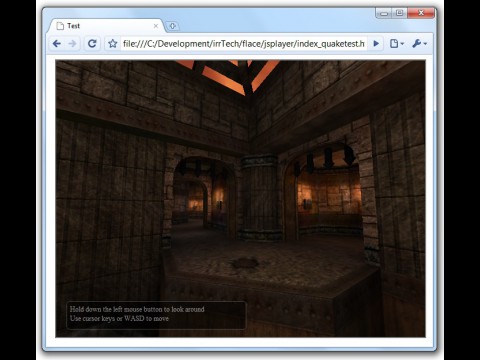Bookmark this page with the star icon

(113, 44)
